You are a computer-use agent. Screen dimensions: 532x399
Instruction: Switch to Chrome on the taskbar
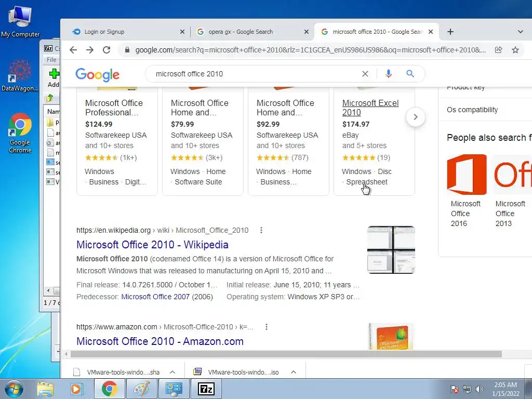pos(109,389)
